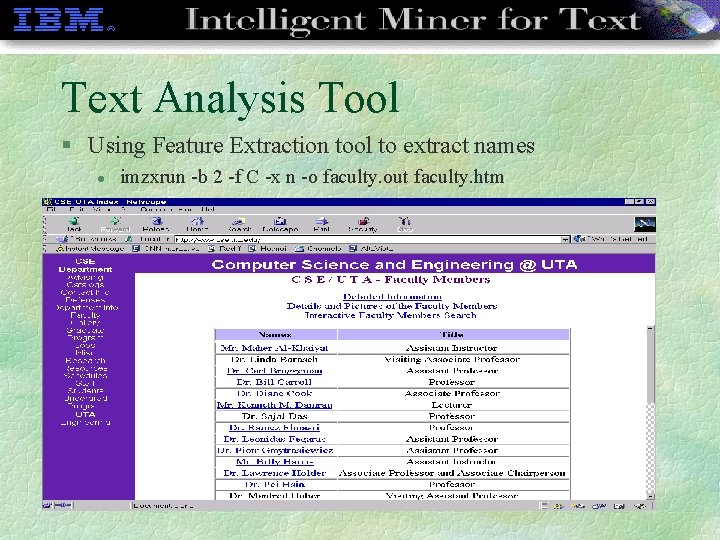Click the Lecturer title cell

452,405
